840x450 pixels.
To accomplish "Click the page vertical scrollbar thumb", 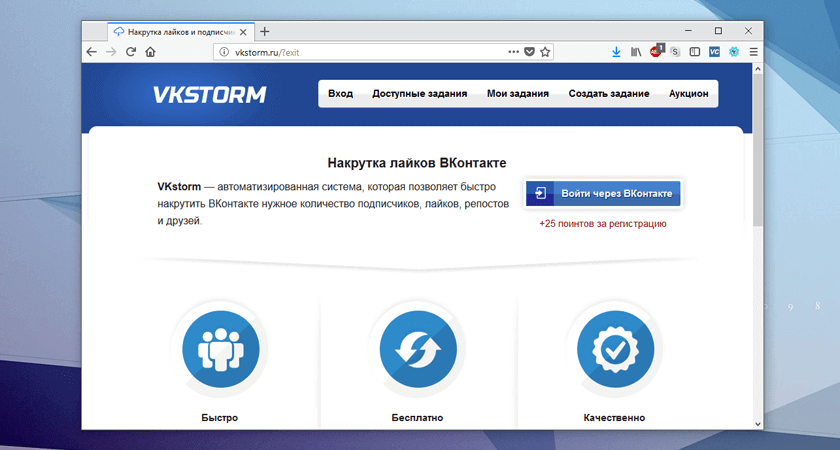I will [x=758, y=150].
